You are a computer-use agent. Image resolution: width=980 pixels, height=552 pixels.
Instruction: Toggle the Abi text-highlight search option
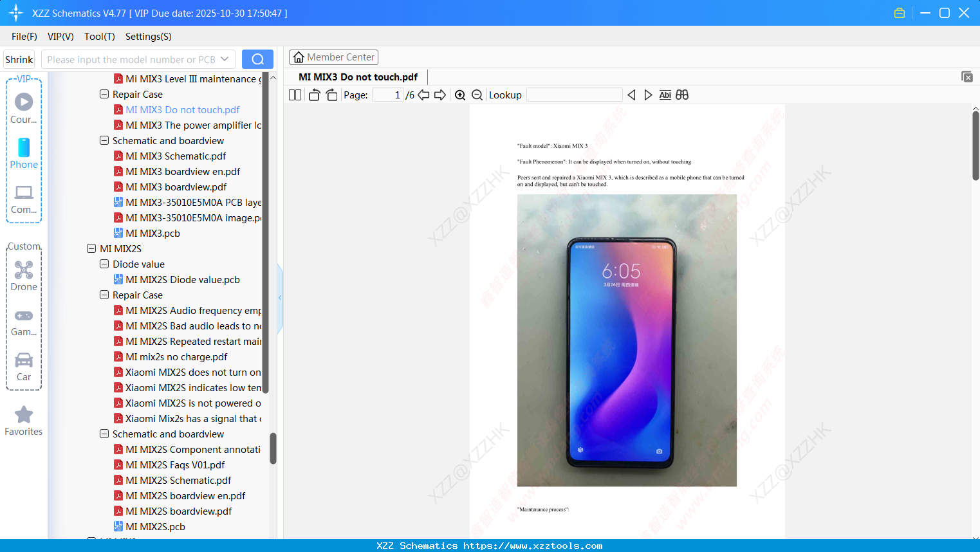665,95
